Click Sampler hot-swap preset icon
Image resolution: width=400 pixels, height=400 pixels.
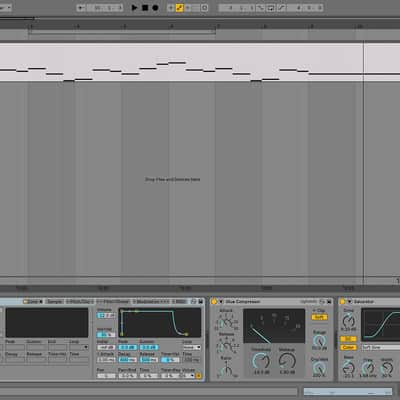click(x=194, y=302)
